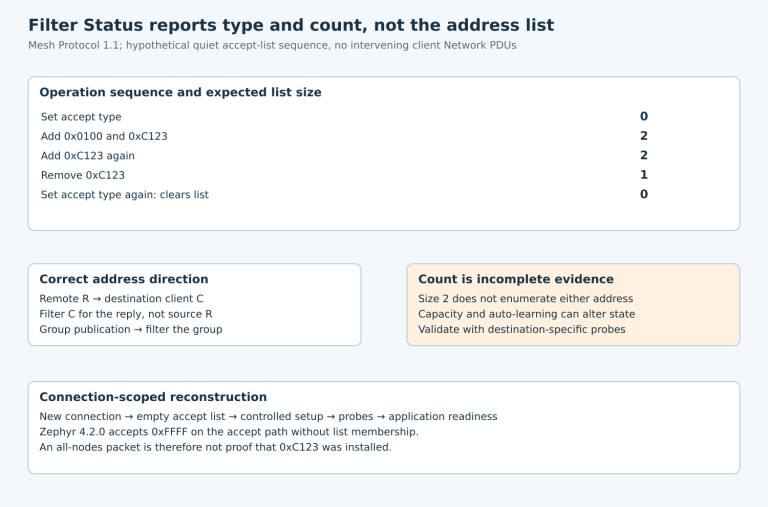Viewport: 768px width, 507px height.
Task: Click the subtitle mentioning Mesh Protocol 1.1
Action: click(x=272, y=46)
